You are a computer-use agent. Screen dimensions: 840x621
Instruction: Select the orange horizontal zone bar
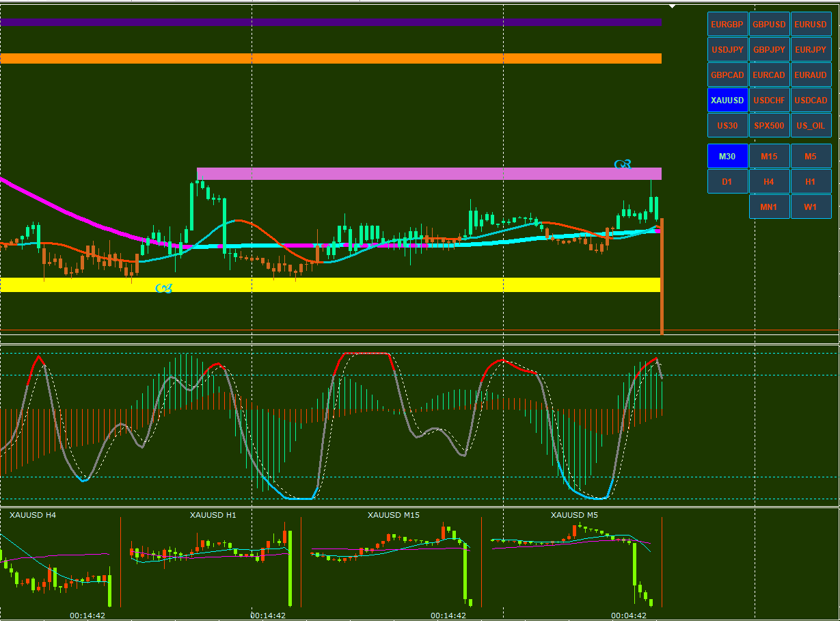click(331, 58)
